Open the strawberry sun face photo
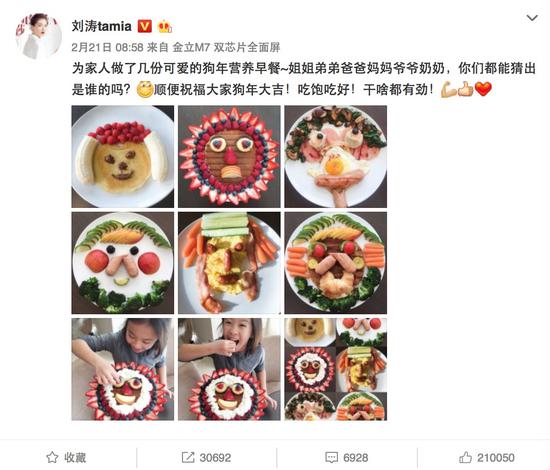550x470 pixels. tap(229, 156)
